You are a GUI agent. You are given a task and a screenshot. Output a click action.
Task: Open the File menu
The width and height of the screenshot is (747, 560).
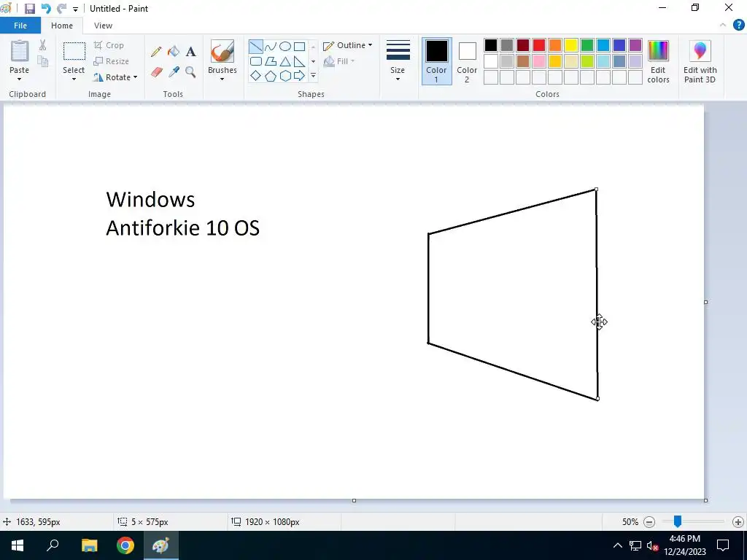click(20, 26)
